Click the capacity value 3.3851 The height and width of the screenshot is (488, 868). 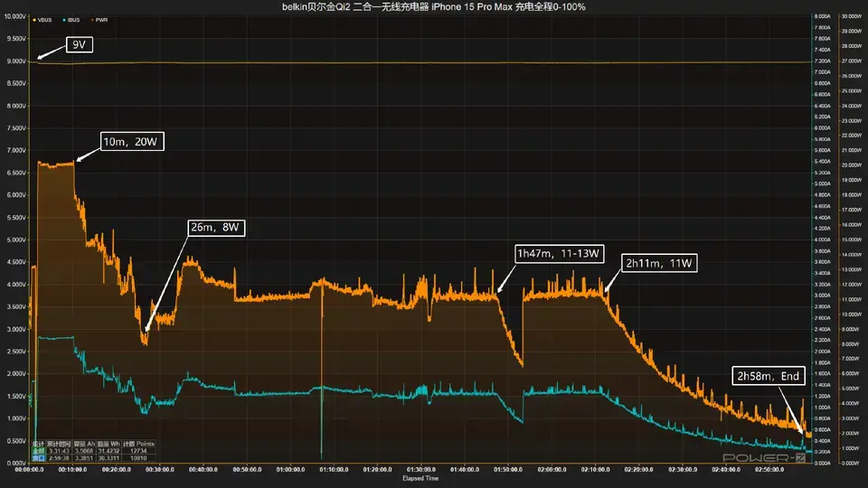[84, 458]
